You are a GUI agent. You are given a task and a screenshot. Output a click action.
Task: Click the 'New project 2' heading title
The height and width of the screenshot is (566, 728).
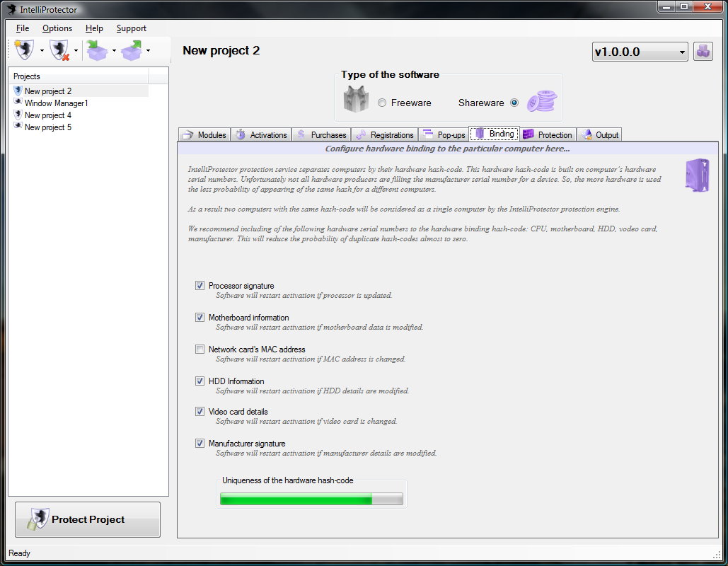click(x=221, y=50)
